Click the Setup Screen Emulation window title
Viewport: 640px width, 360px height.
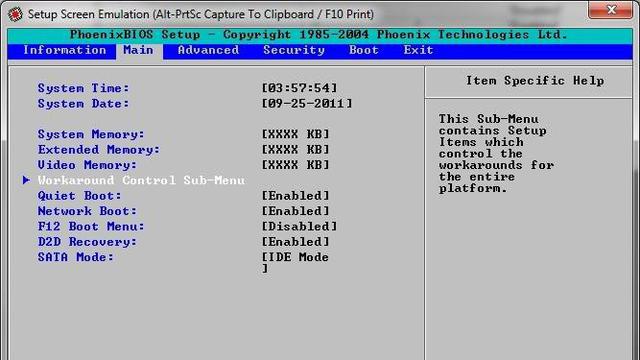tap(201, 14)
